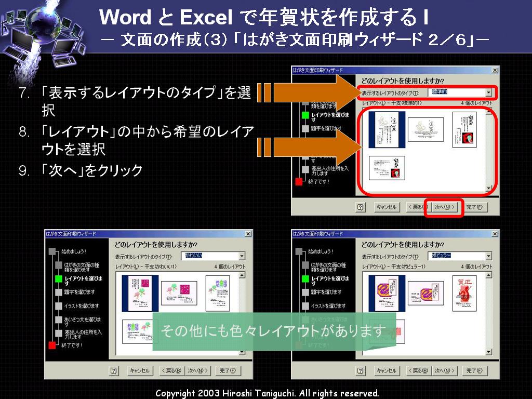Click the scroll-up arrow in the かわいい layout list
The width and height of the screenshot is (532, 399).
click(x=242, y=275)
